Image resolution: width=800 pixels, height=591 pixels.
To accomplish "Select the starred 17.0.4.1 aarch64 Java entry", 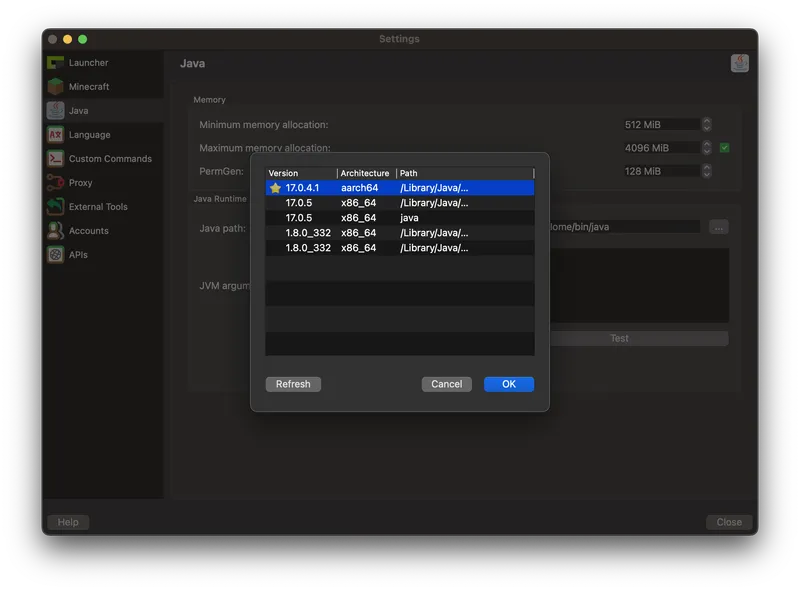I will click(400, 188).
